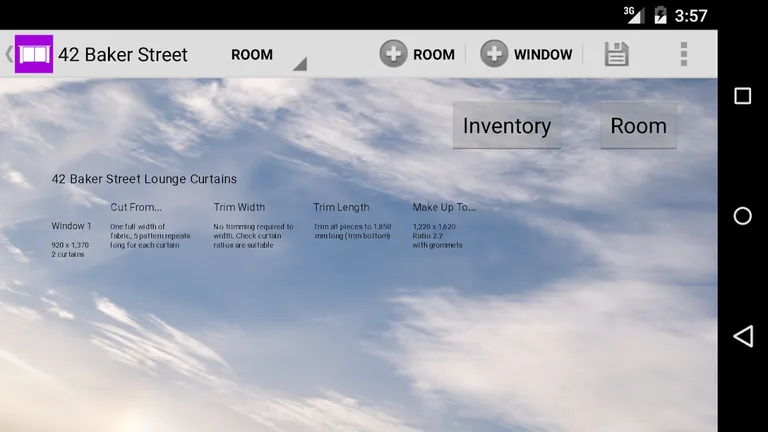Select the 42 Baker Street title

click(x=123, y=54)
